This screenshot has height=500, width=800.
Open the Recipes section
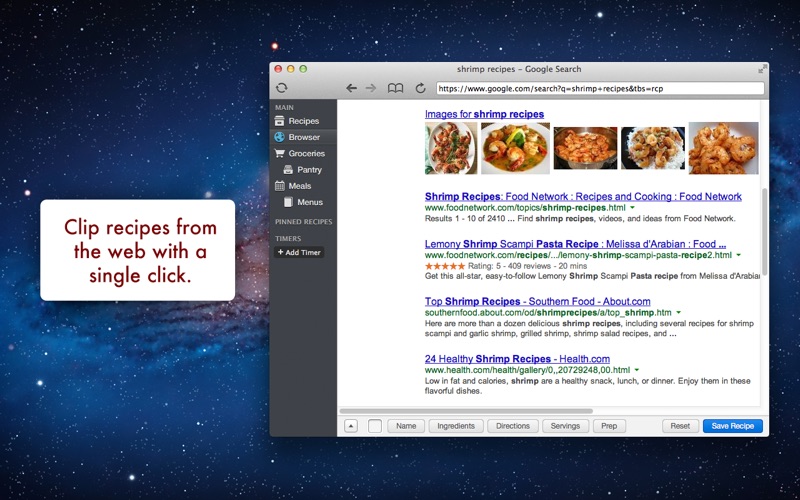(x=303, y=121)
